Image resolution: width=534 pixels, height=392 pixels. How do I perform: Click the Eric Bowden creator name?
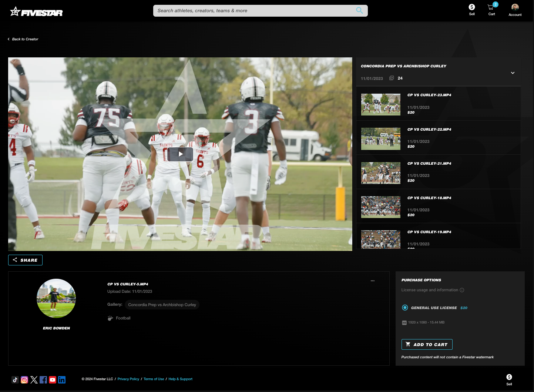(56, 328)
